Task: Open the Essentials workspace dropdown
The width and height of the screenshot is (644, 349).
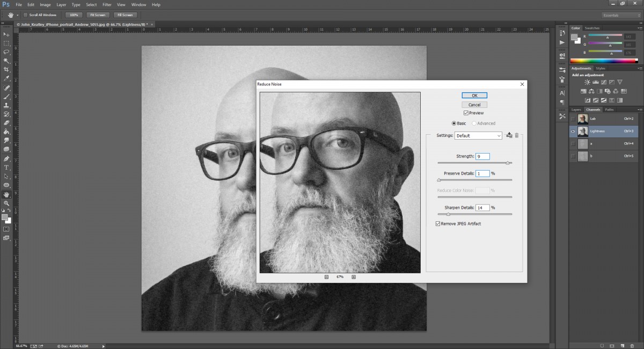Action: tap(620, 15)
